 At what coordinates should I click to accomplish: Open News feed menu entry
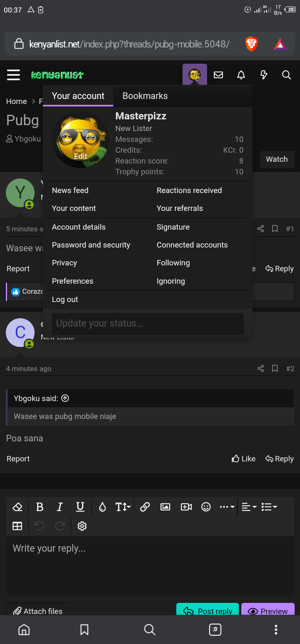(x=70, y=190)
